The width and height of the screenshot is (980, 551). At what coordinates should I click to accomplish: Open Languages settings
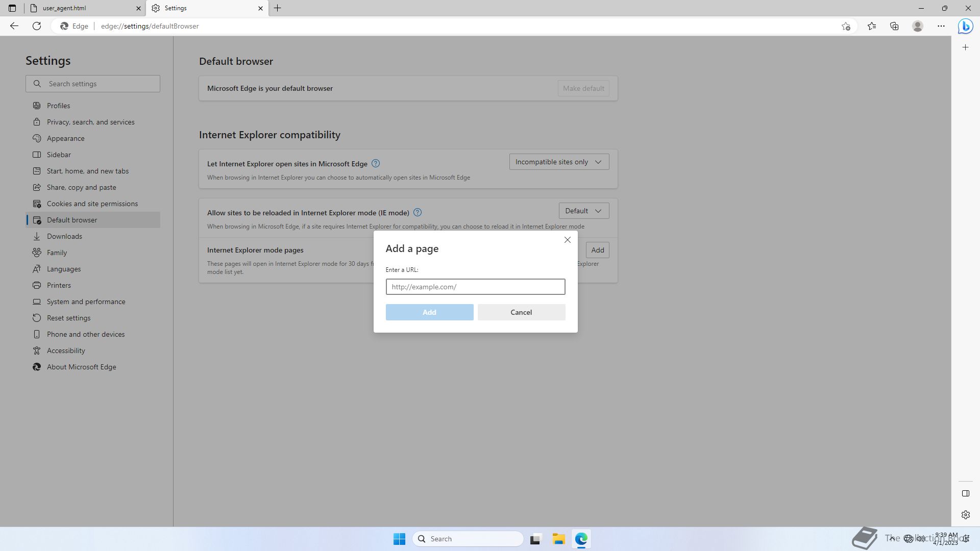[x=93, y=269]
